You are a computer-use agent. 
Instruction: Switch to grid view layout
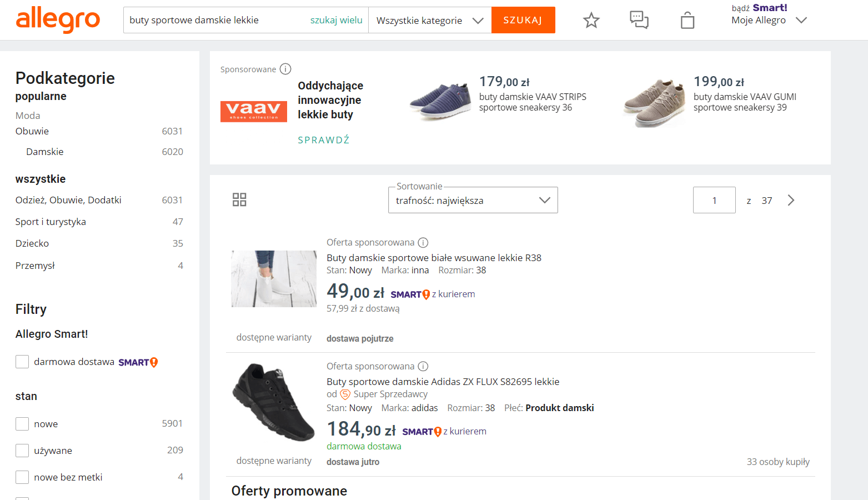tap(239, 199)
